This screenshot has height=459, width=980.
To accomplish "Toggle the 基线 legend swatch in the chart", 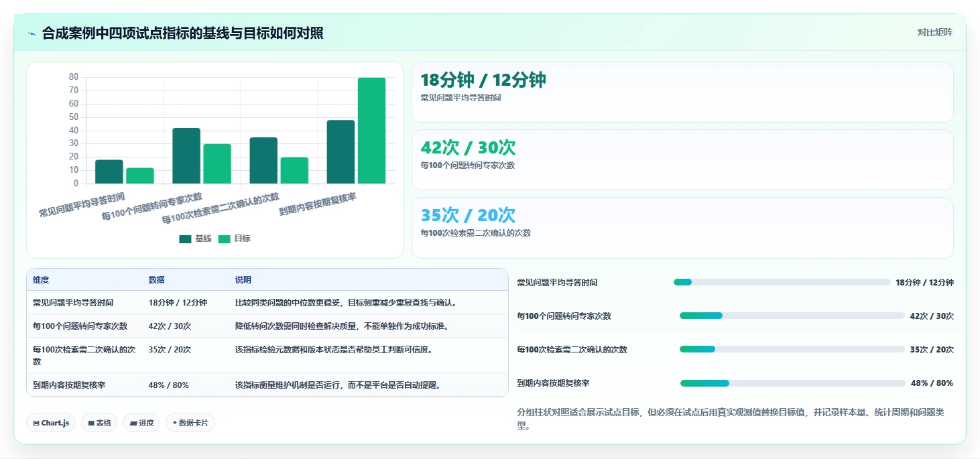I will tap(185, 239).
